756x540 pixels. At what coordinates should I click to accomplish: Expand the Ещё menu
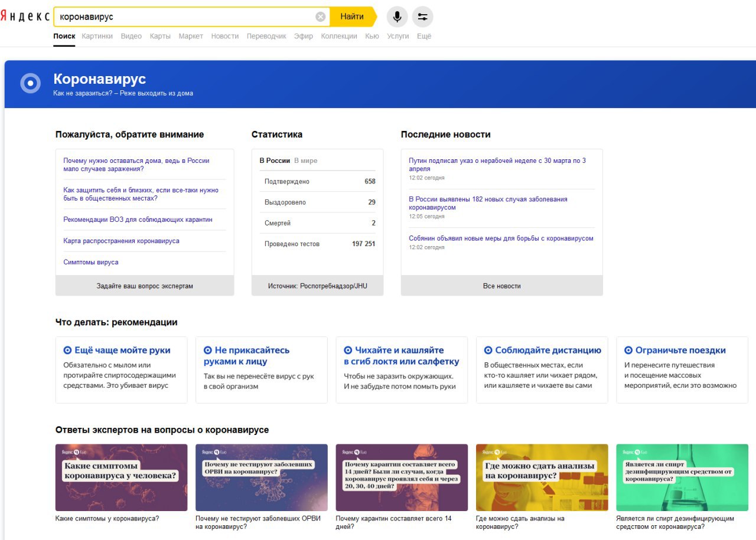[x=424, y=36]
